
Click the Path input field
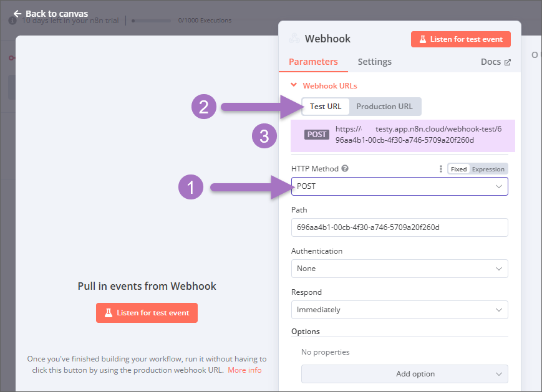tap(399, 227)
